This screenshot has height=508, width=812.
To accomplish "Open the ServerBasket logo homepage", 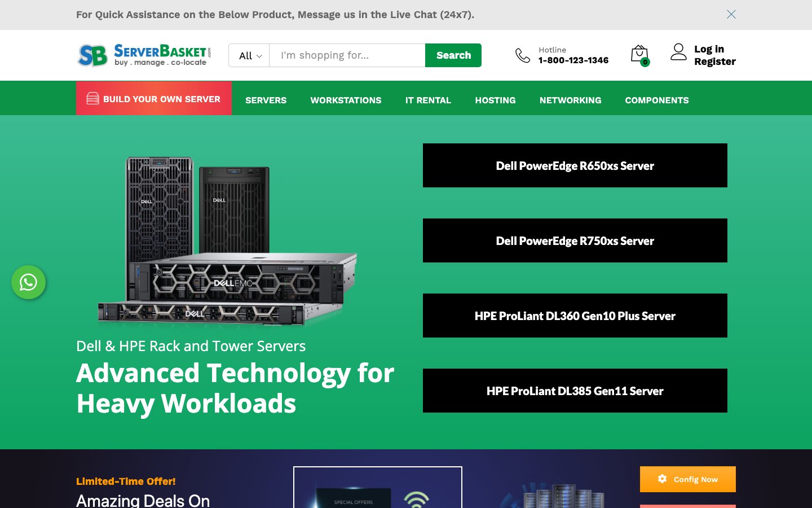I will tap(144, 55).
